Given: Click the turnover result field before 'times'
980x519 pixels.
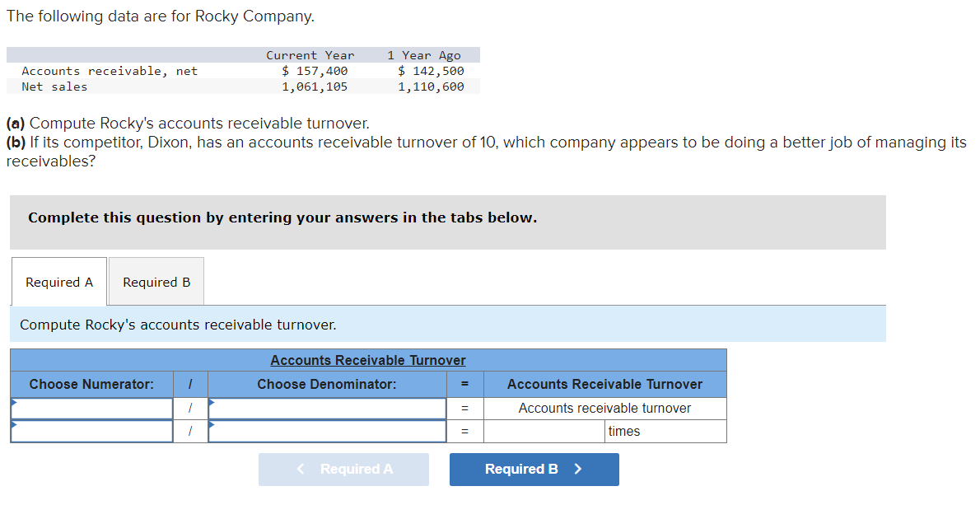Looking at the screenshot, I should tap(544, 432).
